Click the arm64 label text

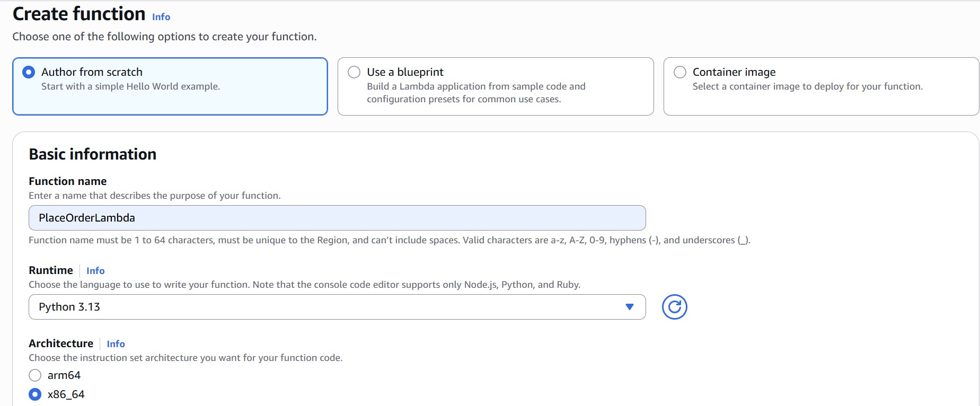64,375
